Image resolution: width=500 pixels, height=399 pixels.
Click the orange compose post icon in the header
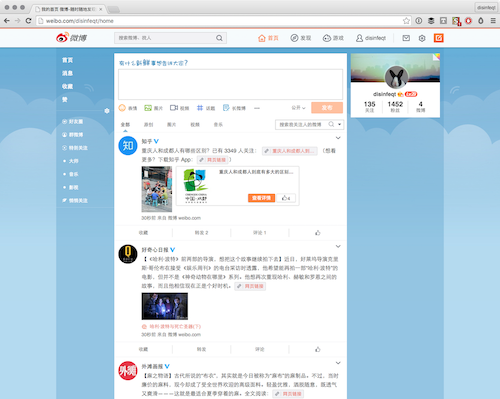pyautogui.click(x=439, y=38)
